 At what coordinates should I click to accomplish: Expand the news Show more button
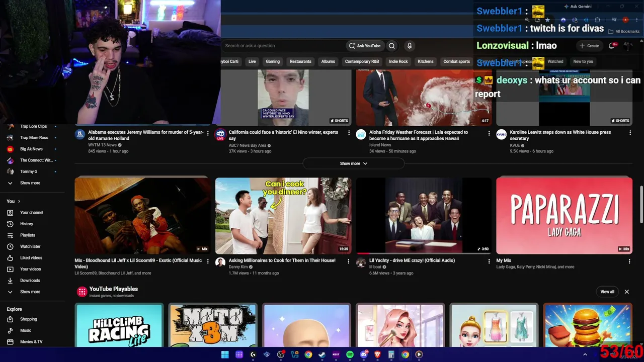(353, 163)
